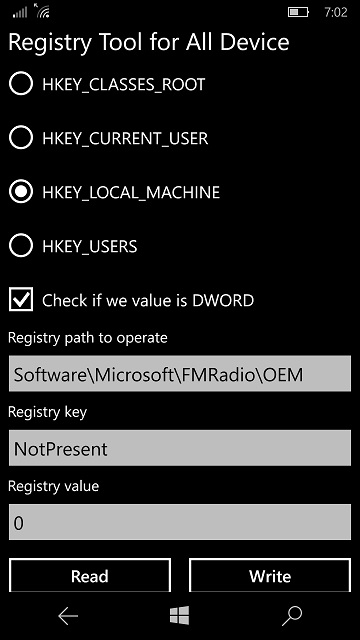Tap the 7:02 clock display
This screenshot has width=360, height=640.
click(336, 12)
